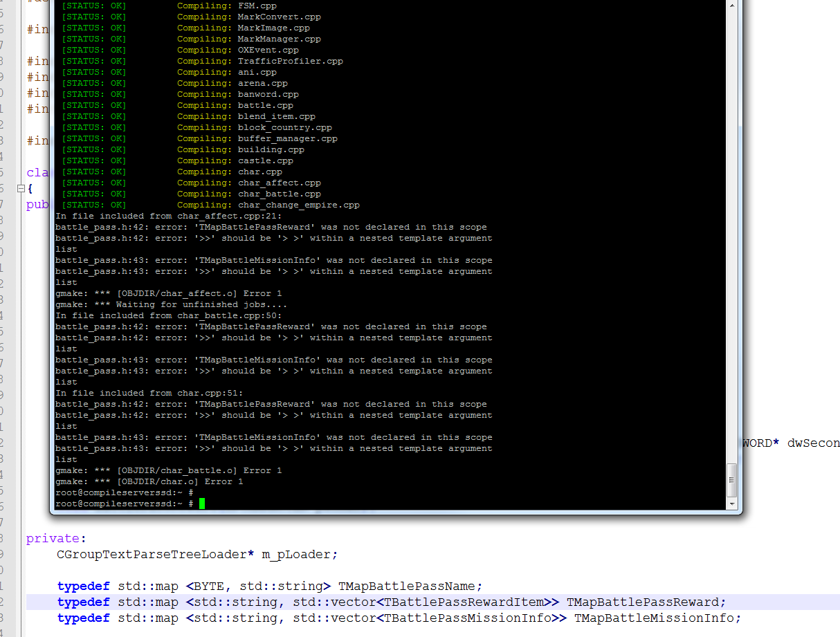Click the highlighted TMapBattlePassReward typedef line
The height and width of the screenshot is (637, 840).
click(392, 602)
